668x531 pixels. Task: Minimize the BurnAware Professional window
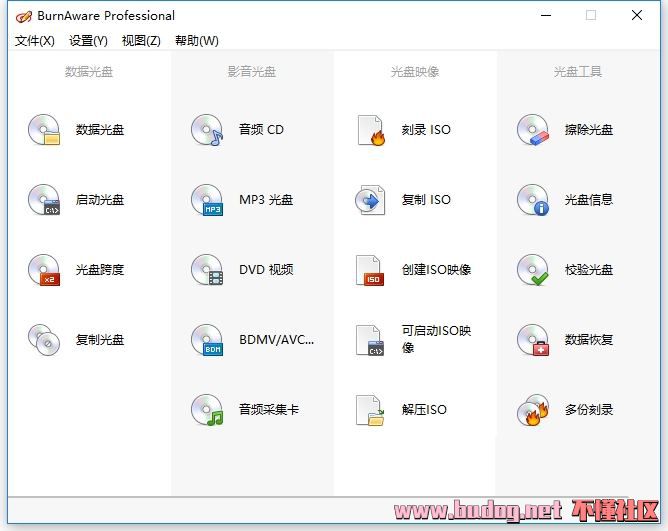coord(546,16)
